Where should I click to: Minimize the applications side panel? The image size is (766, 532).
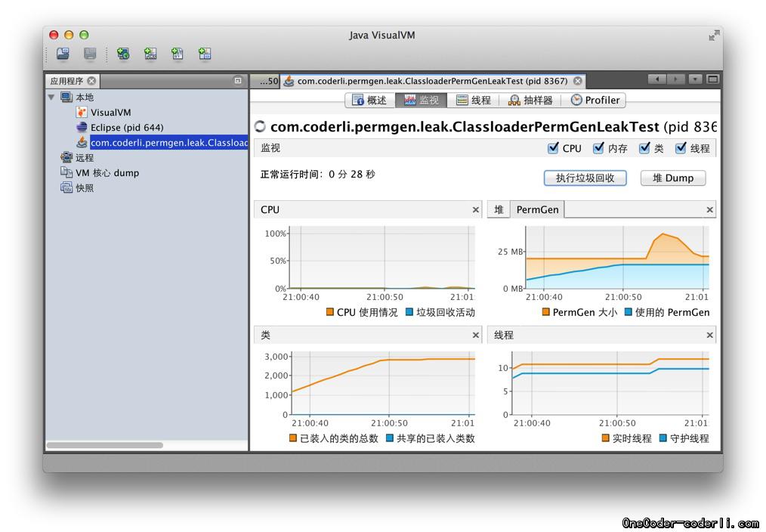[238, 81]
